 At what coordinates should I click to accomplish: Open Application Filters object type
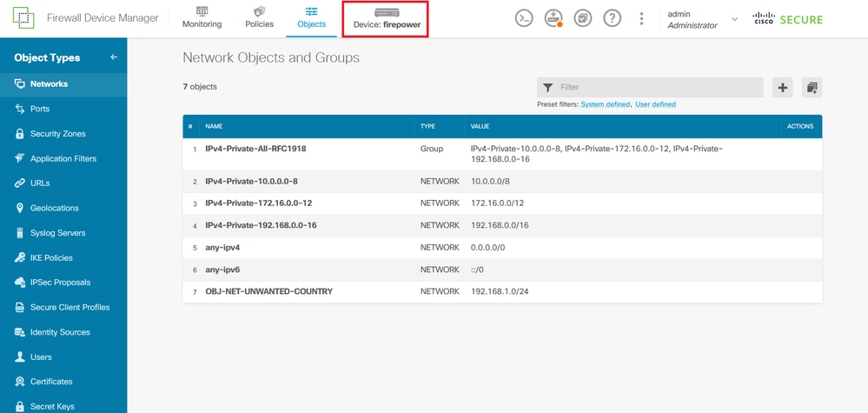coord(63,159)
